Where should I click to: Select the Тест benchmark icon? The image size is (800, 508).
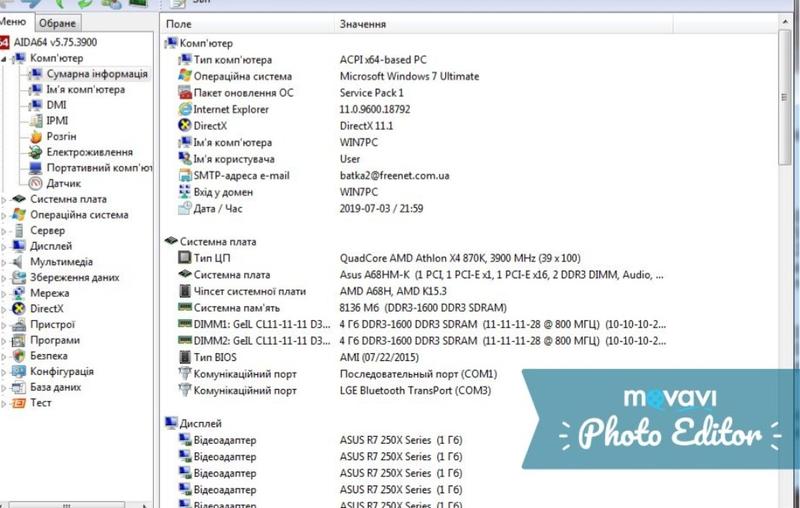point(19,403)
